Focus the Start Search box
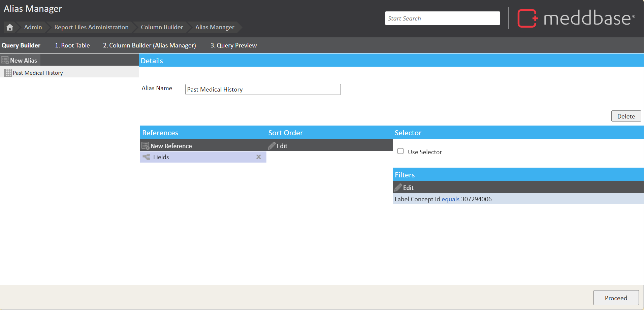Viewport: 644px width, 310px height. click(442, 19)
